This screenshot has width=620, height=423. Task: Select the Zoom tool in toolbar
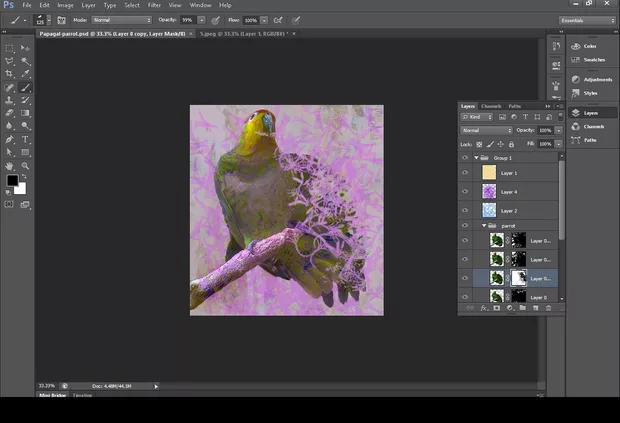pyautogui.click(x=25, y=165)
